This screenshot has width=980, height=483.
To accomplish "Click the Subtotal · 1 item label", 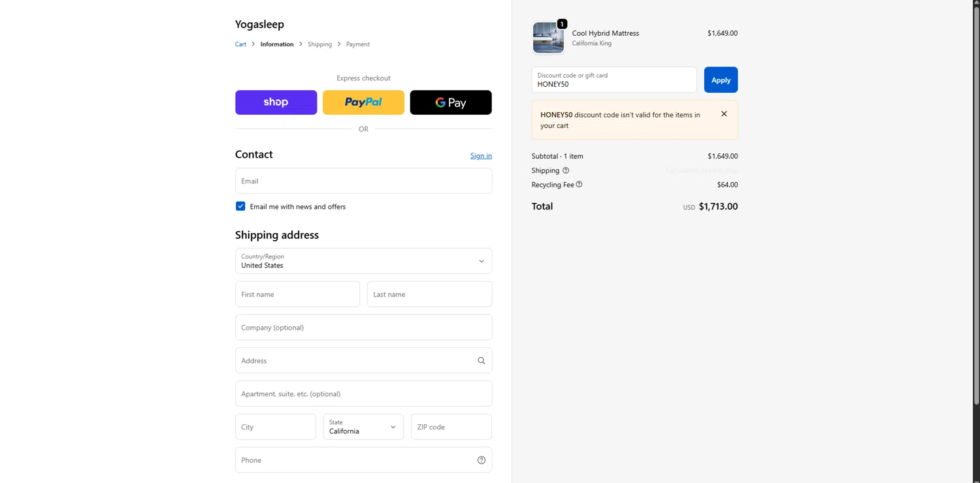I will [x=557, y=156].
